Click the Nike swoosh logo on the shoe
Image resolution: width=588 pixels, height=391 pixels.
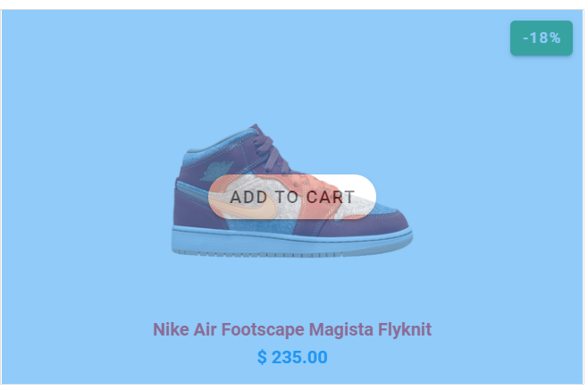tap(249, 206)
